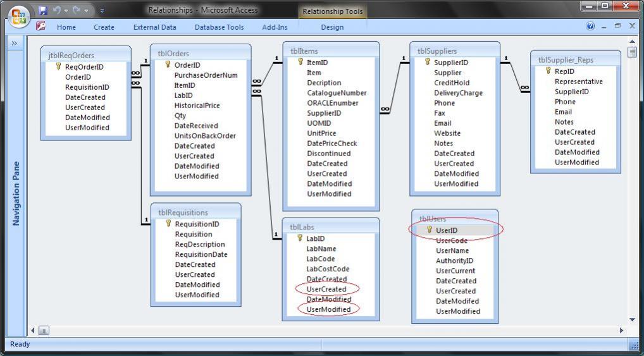Select Representative field in tblSupplier_Reps

pyautogui.click(x=579, y=82)
